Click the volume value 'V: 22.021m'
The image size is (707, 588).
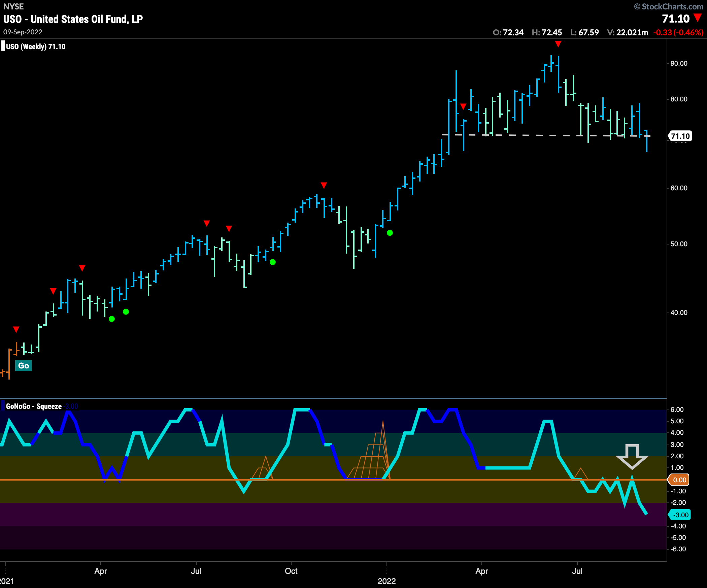tap(628, 32)
